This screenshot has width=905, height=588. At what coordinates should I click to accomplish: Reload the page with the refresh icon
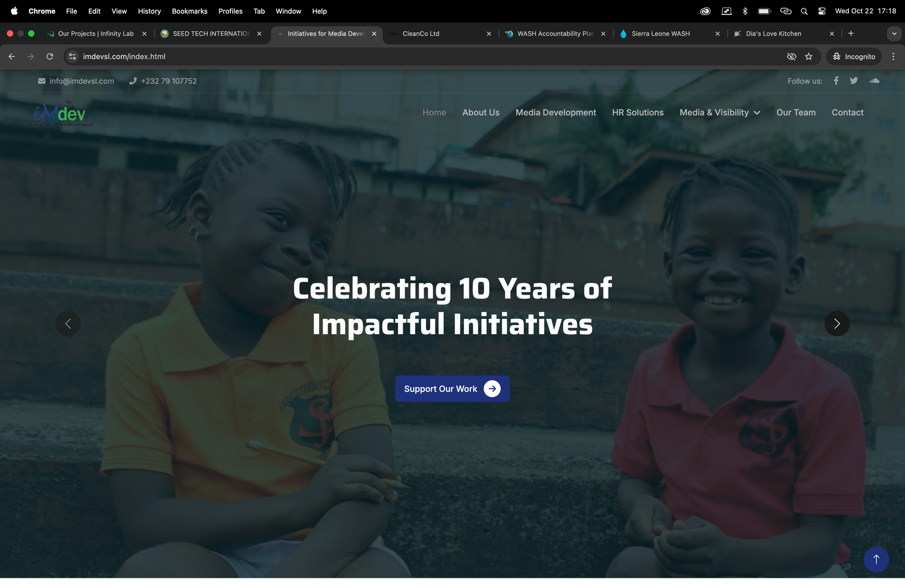pos(50,57)
